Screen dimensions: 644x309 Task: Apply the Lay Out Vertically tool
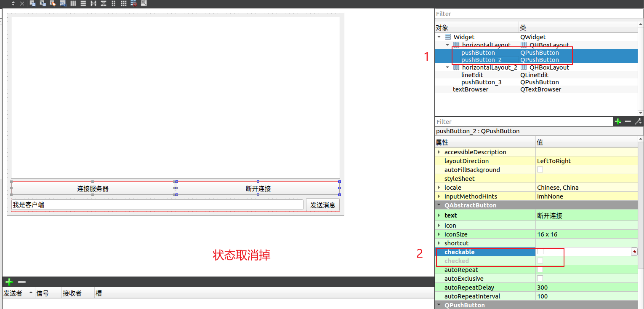83,3
